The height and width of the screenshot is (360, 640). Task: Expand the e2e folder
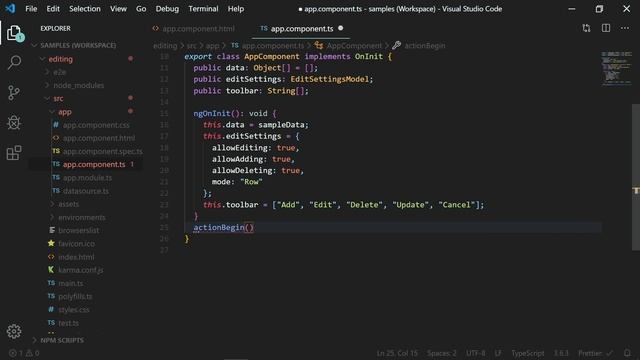(59, 72)
